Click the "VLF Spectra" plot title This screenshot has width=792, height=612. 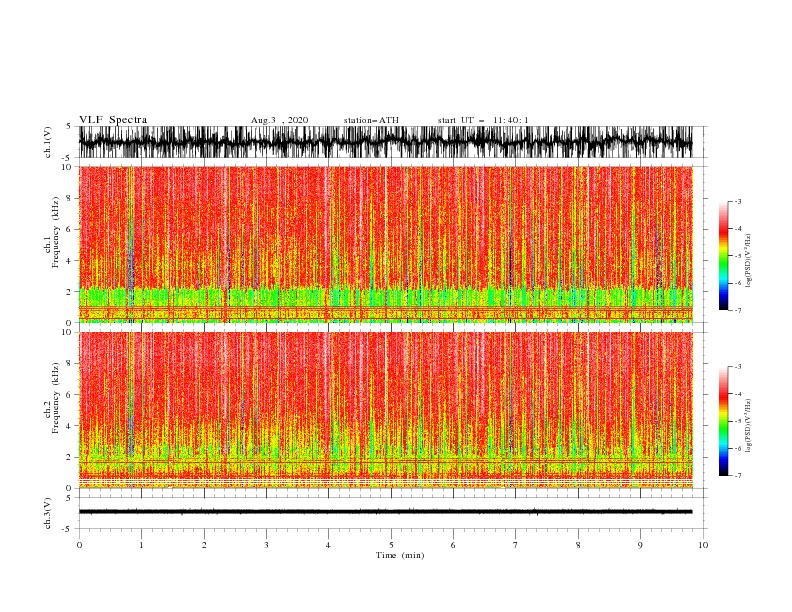pos(113,120)
